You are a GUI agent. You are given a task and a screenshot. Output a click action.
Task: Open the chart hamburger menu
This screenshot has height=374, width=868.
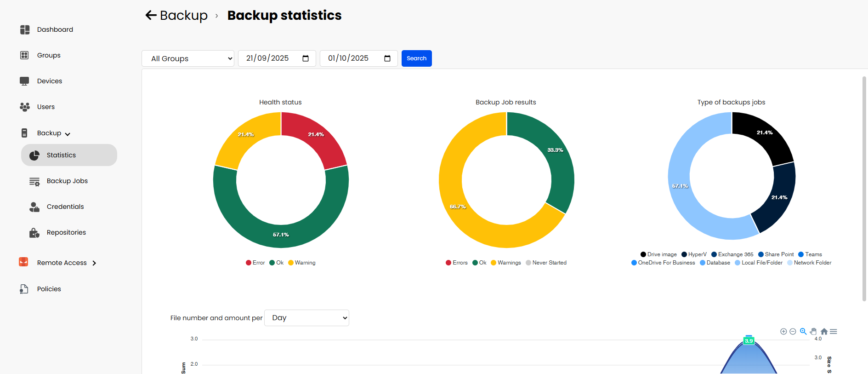(x=834, y=331)
